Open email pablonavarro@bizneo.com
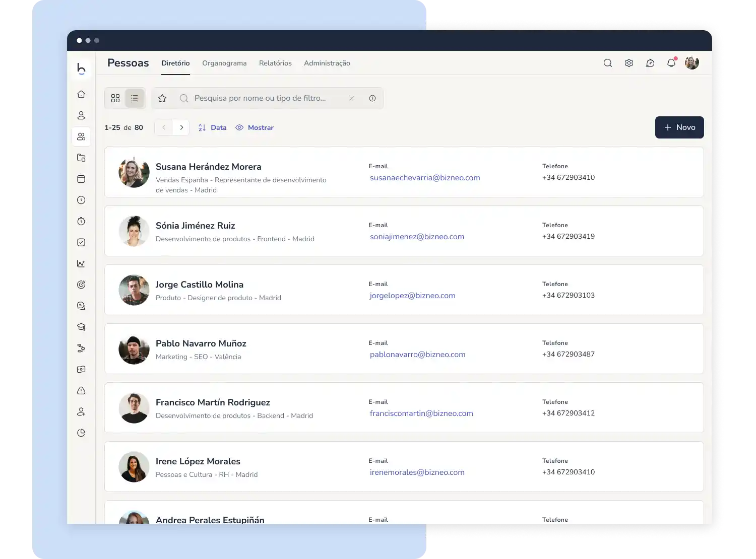 tap(417, 355)
